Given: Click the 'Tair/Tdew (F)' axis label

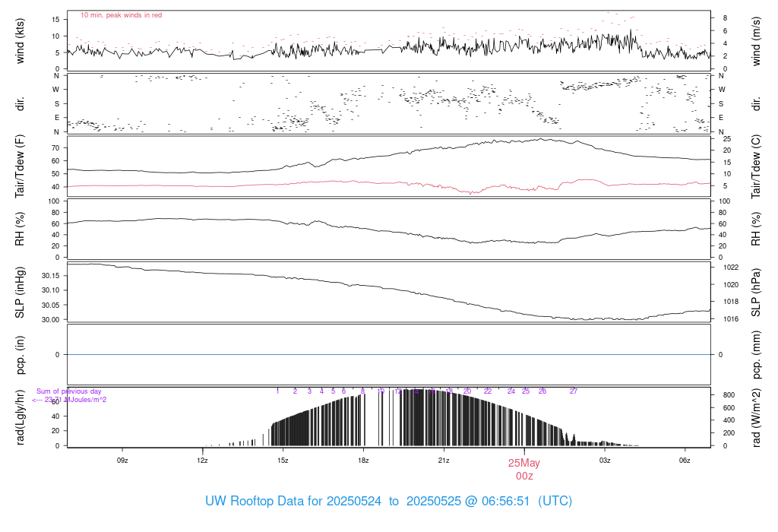Looking at the screenshot, I should (20, 166).
